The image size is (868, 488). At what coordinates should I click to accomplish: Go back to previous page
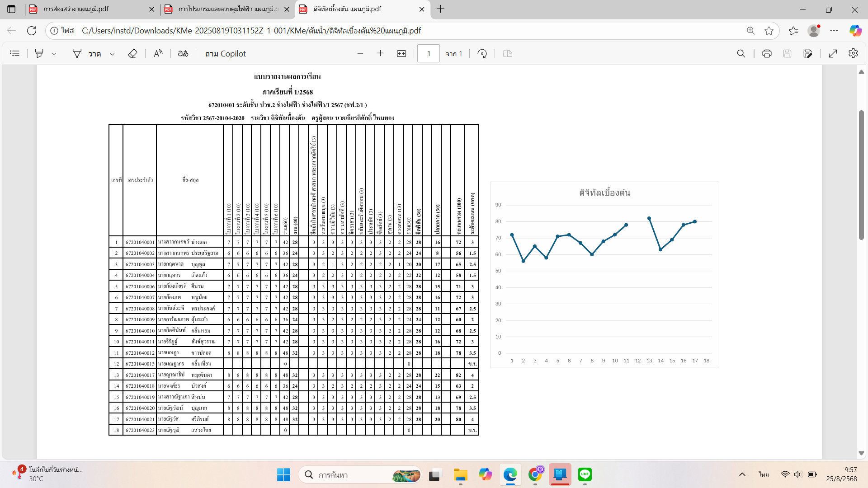tap(11, 31)
